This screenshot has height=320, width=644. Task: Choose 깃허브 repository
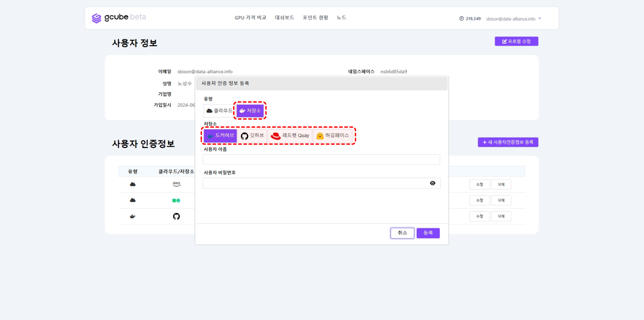[252, 135]
